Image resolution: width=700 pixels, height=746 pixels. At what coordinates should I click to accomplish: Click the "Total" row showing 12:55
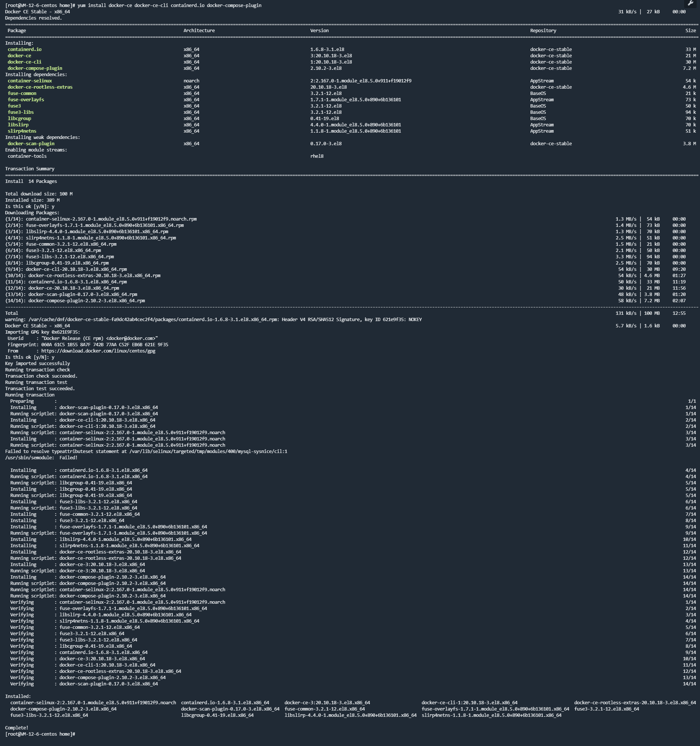(345, 313)
